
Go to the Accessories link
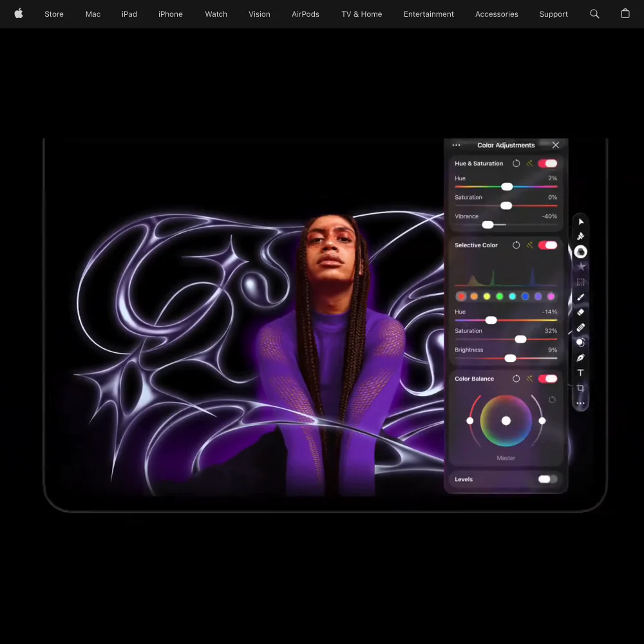(497, 14)
